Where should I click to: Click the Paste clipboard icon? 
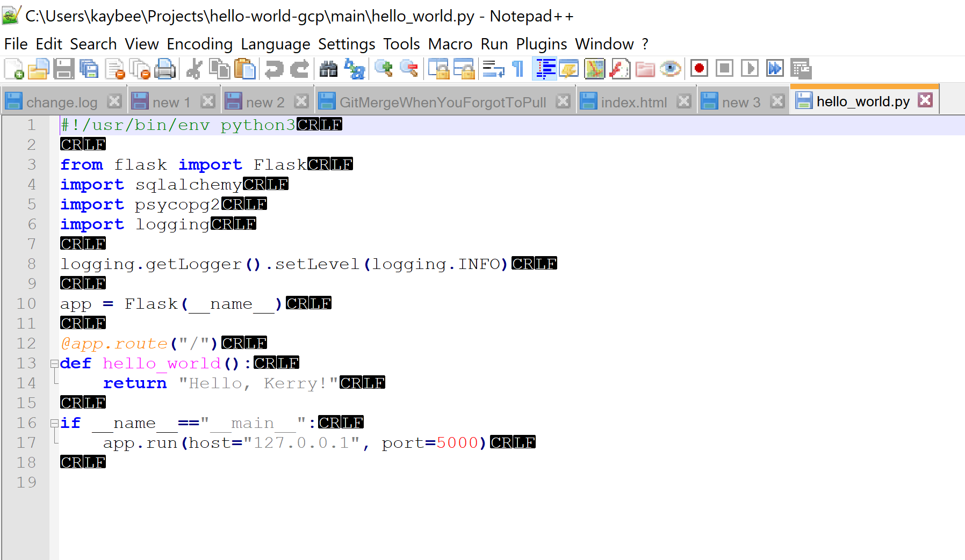coord(246,69)
